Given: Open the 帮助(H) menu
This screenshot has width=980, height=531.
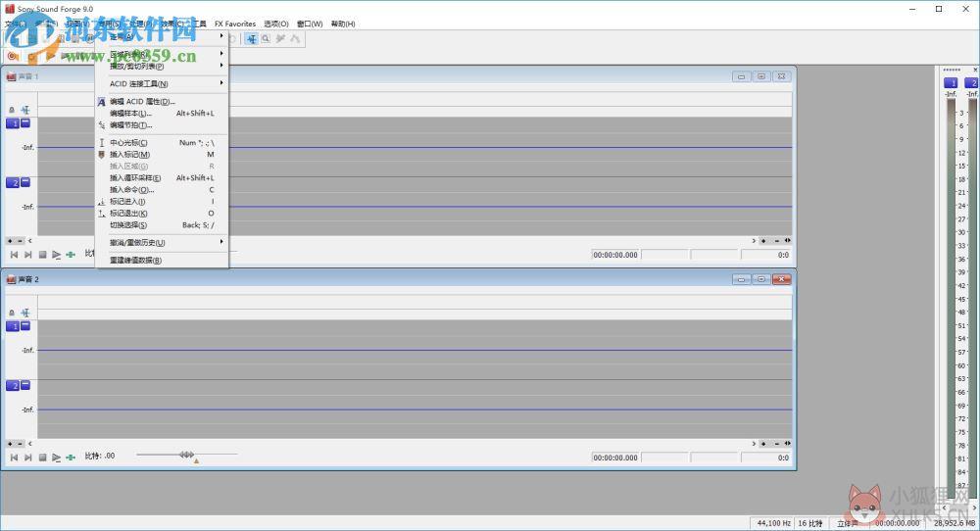Looking at the screenshot, I should coord(343,24).
